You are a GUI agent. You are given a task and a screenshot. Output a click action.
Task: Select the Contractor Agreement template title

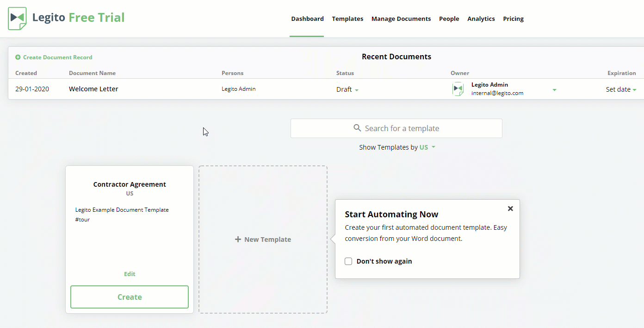[x=130, y=184]
